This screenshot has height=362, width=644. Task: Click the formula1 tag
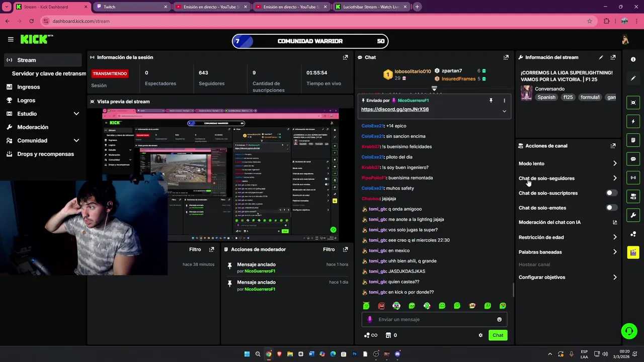pyautogui.click(x=590, y=98)
